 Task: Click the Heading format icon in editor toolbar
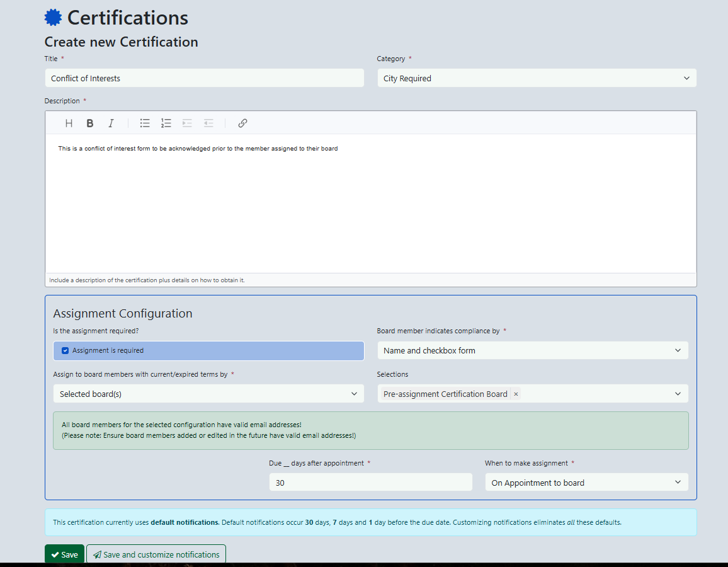point(69,123)
